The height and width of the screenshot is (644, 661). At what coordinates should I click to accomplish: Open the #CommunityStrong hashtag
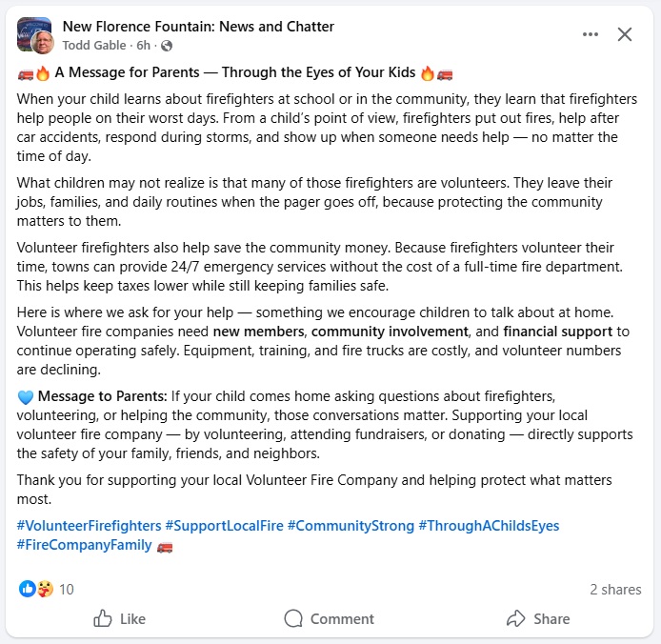coord(351,526)
